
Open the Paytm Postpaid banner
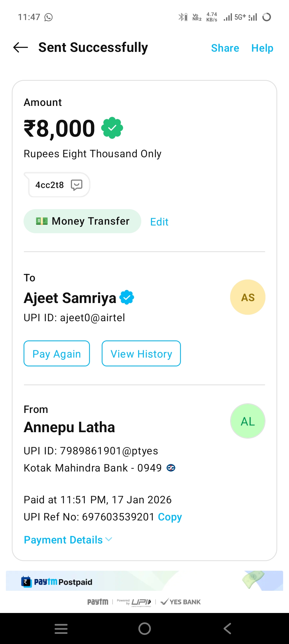point(144,581)
